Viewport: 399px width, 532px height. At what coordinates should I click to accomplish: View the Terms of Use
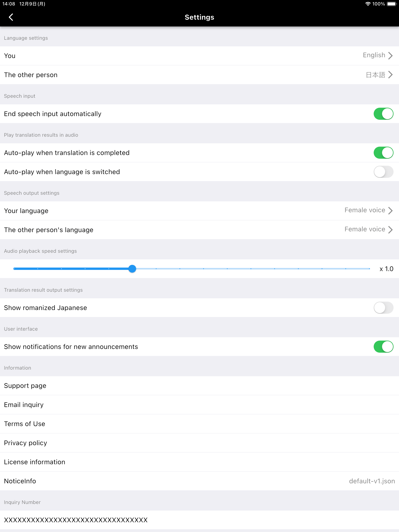point(199,424)
